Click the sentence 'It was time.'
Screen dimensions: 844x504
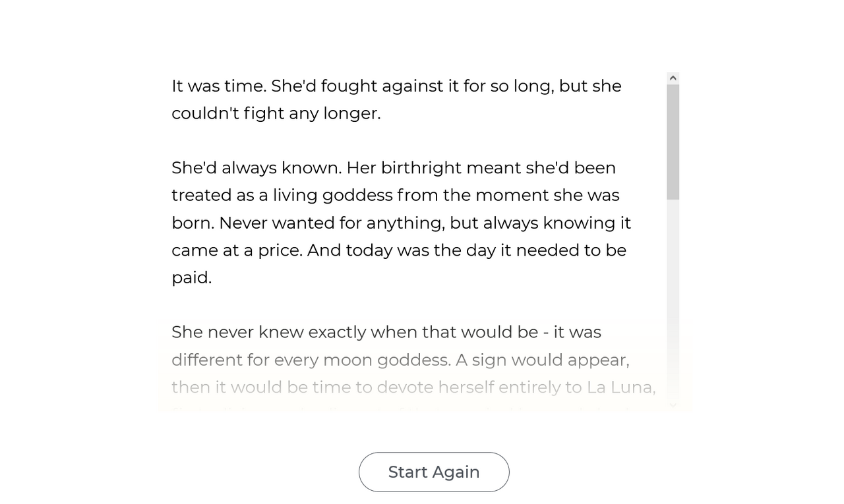pyautogui.click(x=219, y=86)
